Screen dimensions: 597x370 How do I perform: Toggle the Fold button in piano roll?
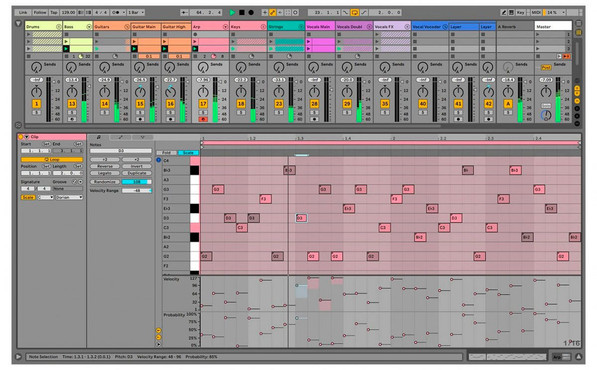(x=166, y=153)
